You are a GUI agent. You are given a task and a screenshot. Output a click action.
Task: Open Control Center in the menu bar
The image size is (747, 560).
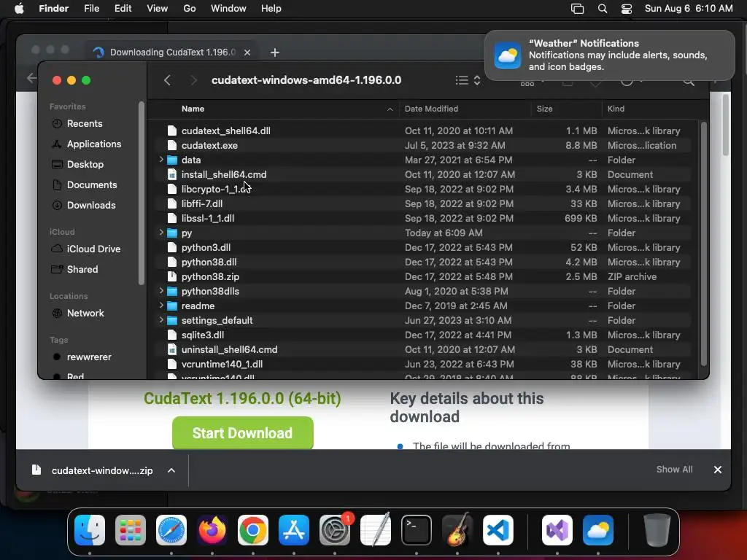coord(626,9)
